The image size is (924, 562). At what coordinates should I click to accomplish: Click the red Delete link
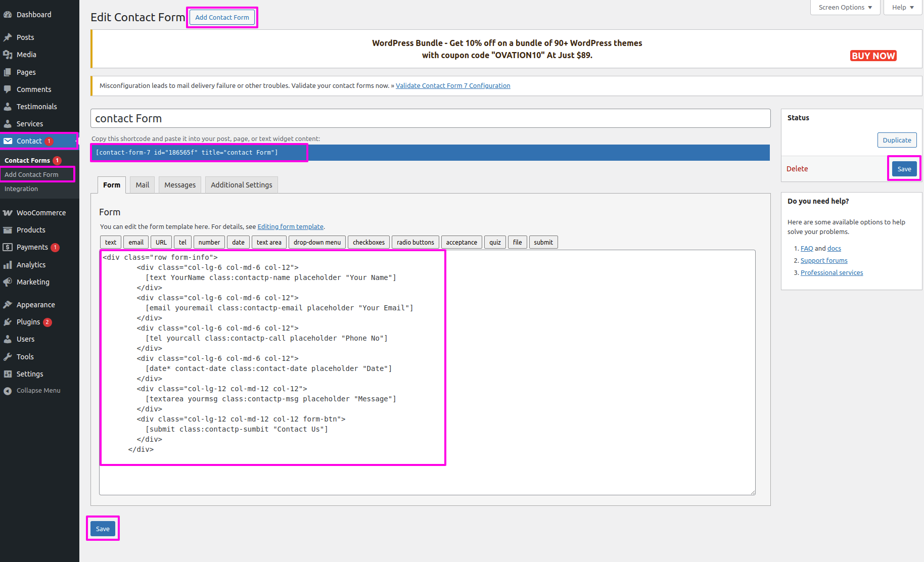coord(797,169)
